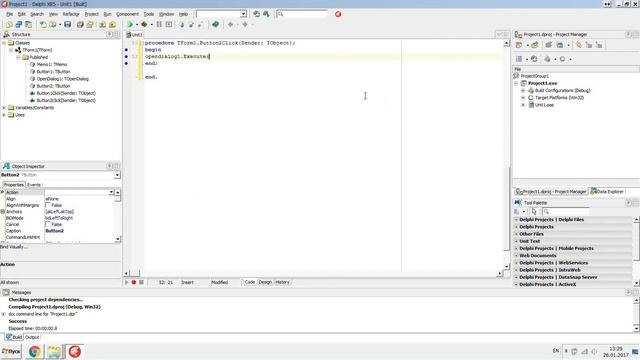Click the green Run button in toolbar
This screenshot has height=360, width=640.
pyautogui.click(x=130, y=24)
